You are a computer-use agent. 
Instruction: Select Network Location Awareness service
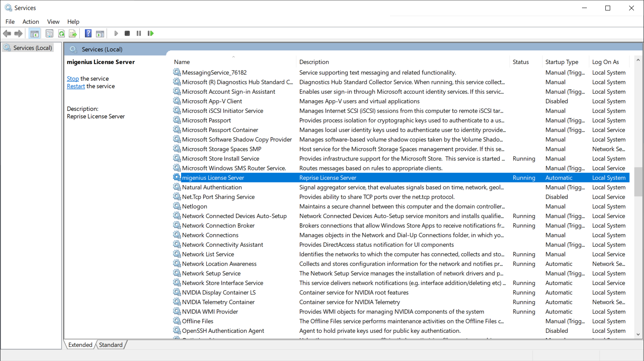pos(219,264)
